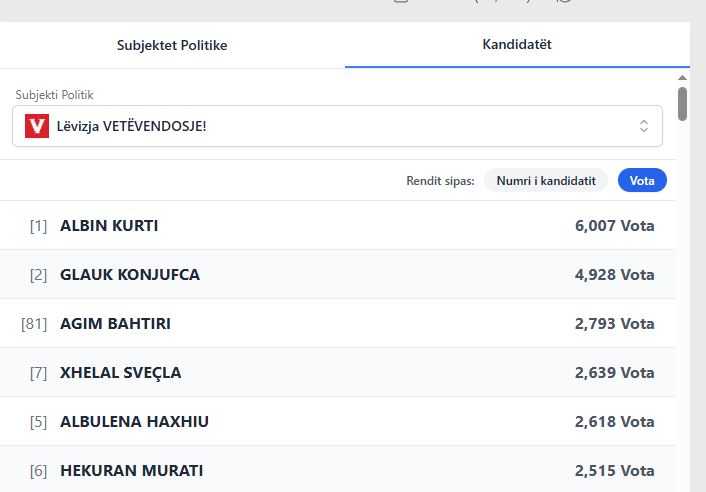Click the 2,793 Vota value
The width and height of the screenshot is (706, 492).
tap(614, 324)
